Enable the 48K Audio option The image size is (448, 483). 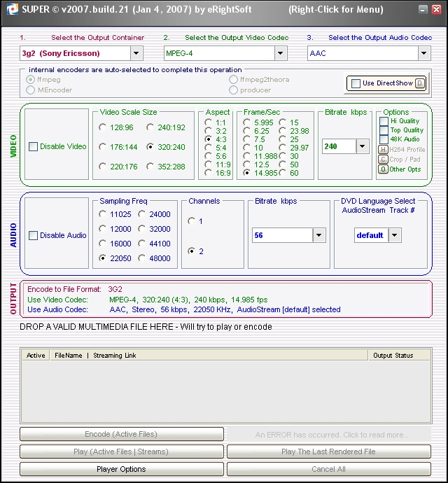click(x=384, y=139)
